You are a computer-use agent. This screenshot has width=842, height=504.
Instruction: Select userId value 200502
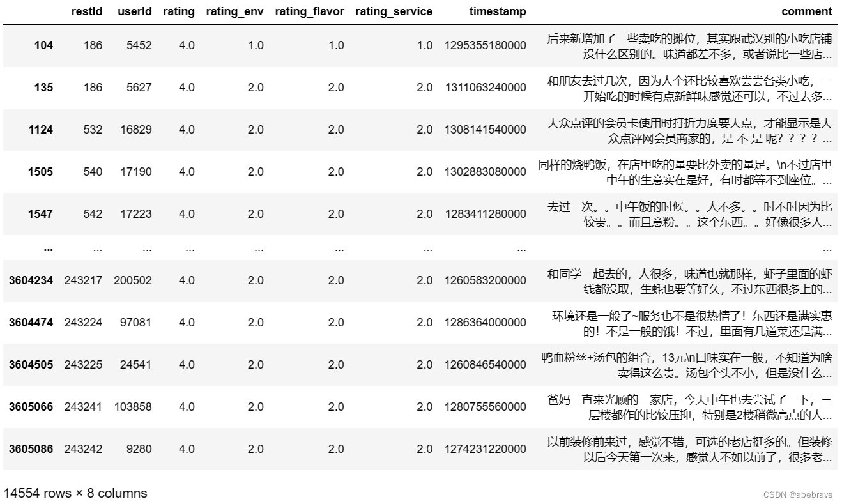[x=134, y=280]
